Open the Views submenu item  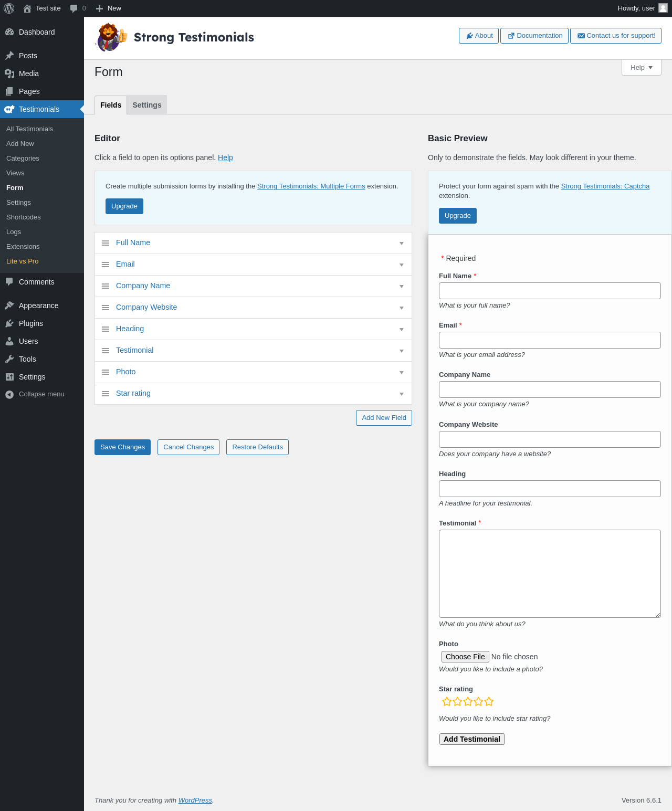click(x=15, y=173)
